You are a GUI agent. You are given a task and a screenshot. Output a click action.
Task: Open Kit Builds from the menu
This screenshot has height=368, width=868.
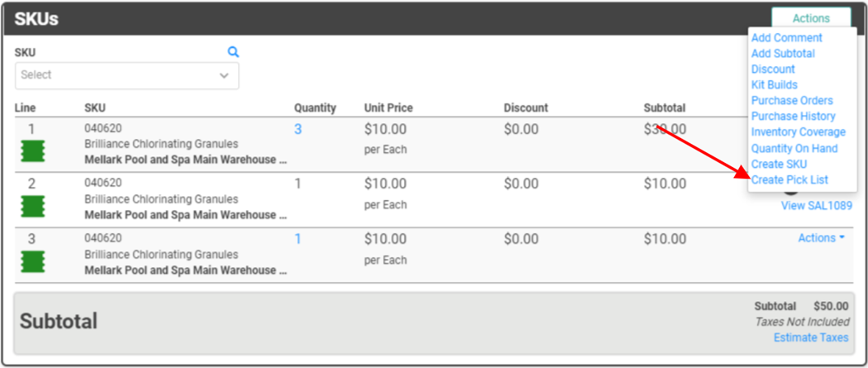pos(774,85)
